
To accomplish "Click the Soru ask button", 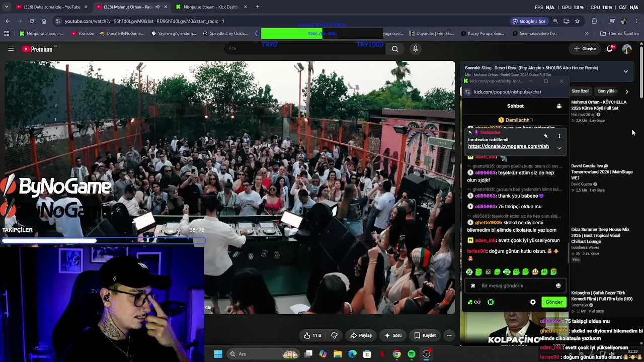I will 393,335.
